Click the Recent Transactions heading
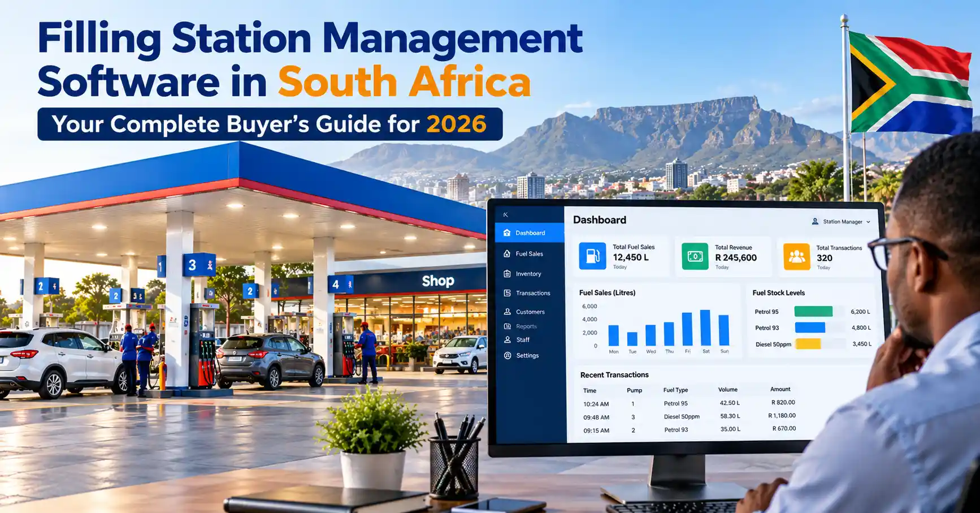The image size is (980, 513). (x=614, y=375)
